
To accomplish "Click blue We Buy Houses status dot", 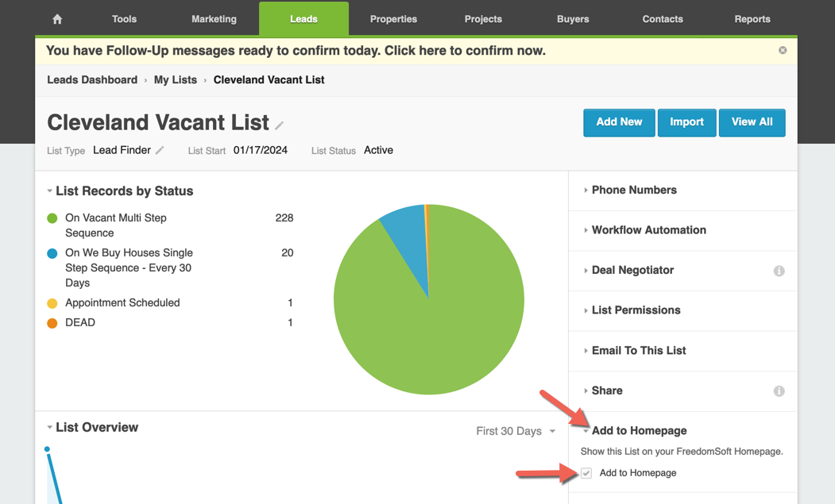I will click(52, 253).
